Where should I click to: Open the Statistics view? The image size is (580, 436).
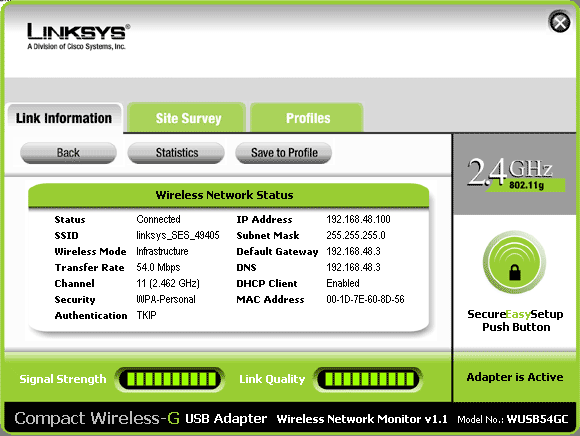point(176,153)
